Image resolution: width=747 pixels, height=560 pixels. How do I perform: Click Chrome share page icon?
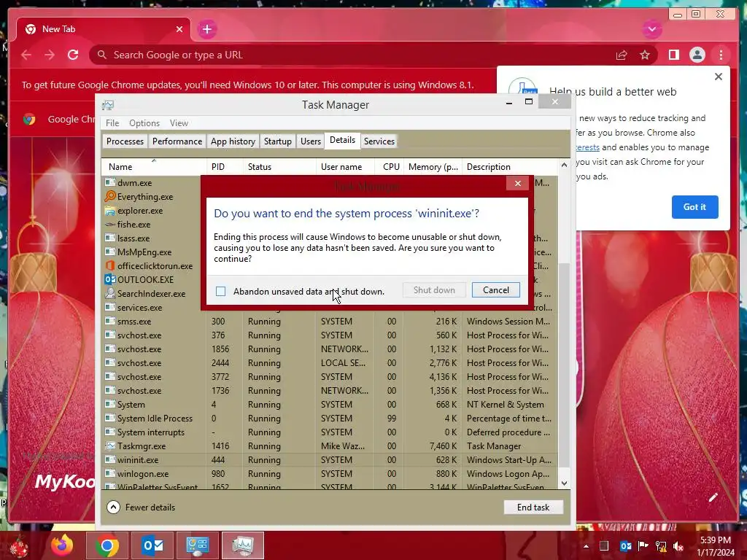point(622,55)
